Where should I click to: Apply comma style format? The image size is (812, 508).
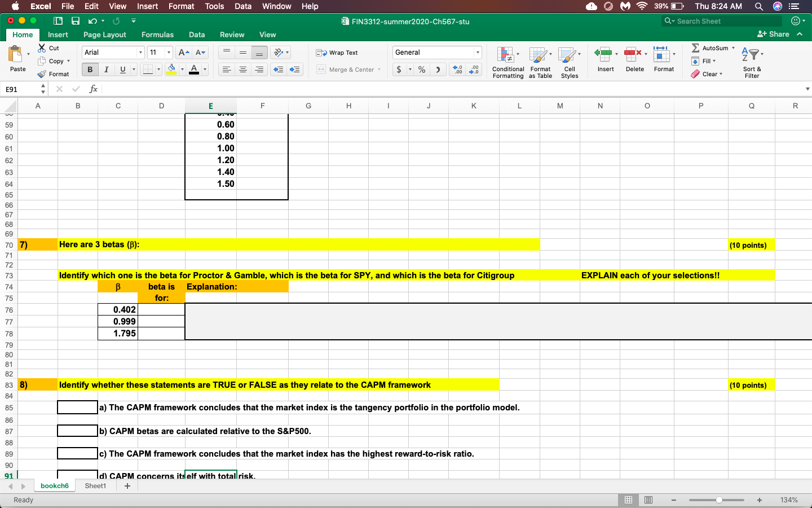tap(438, 69)
